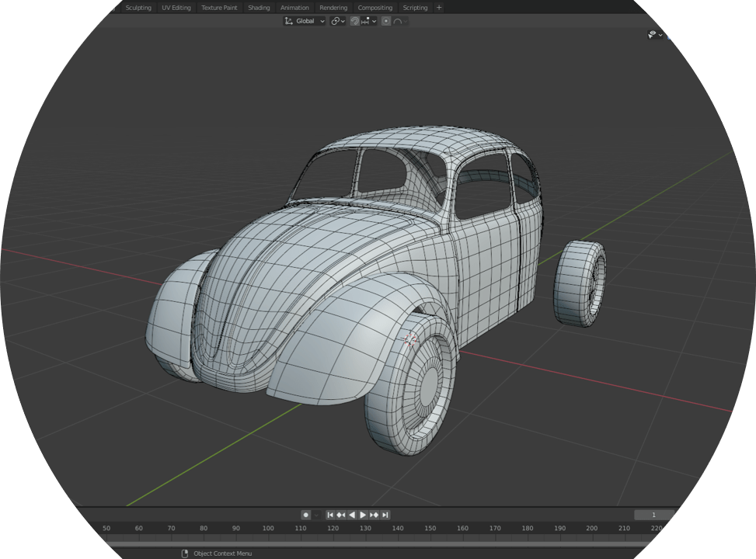
Task: Select the detached rear wheel object
Action: pyautogui.click(x=579, y=284)
